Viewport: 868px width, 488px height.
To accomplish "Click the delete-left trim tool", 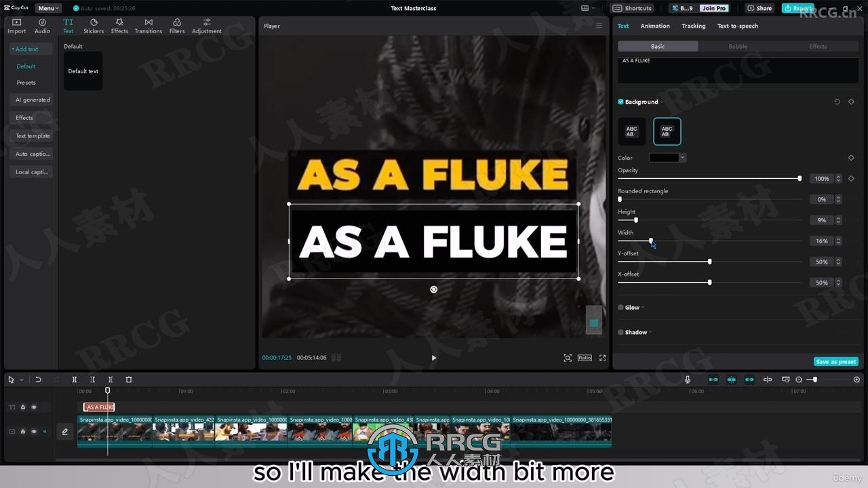I will [x=93, y=380].
